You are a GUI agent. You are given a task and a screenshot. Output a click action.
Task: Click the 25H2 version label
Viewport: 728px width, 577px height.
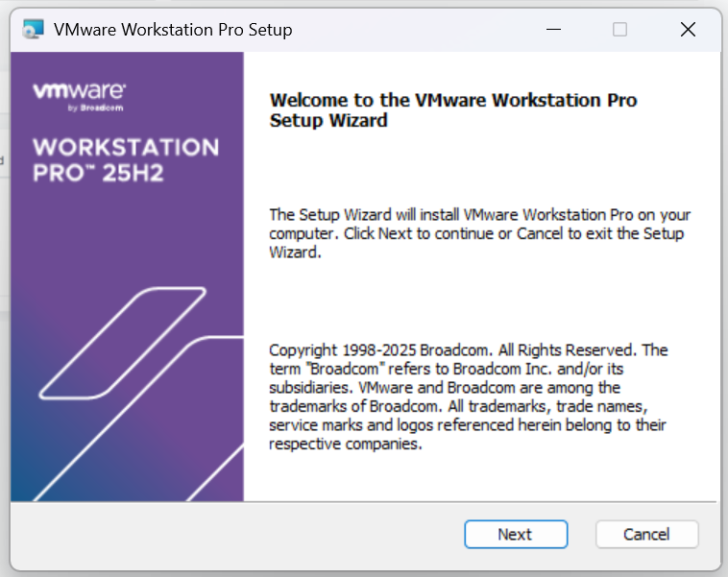pyautogui.click(x=133, y=173)
